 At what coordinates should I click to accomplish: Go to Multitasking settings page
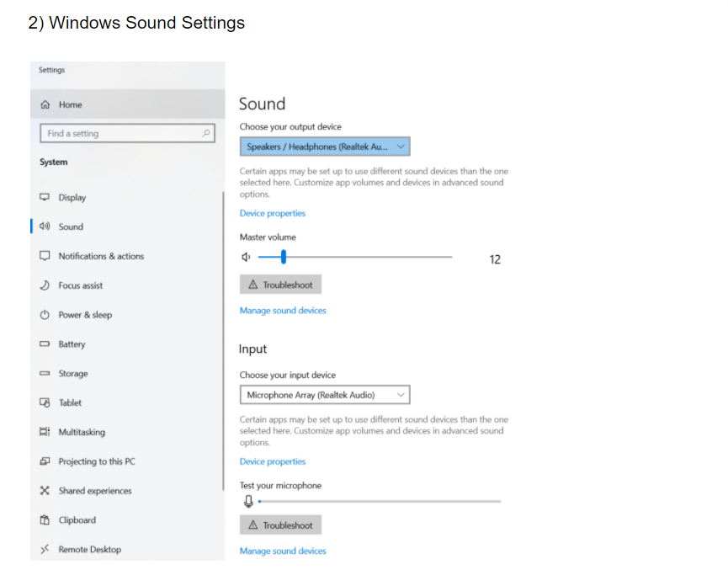tap(82, 432)
